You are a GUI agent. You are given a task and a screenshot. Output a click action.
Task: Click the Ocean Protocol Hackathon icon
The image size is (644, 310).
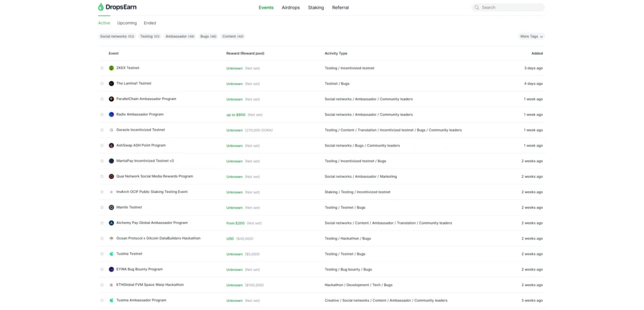click(111, 238)
